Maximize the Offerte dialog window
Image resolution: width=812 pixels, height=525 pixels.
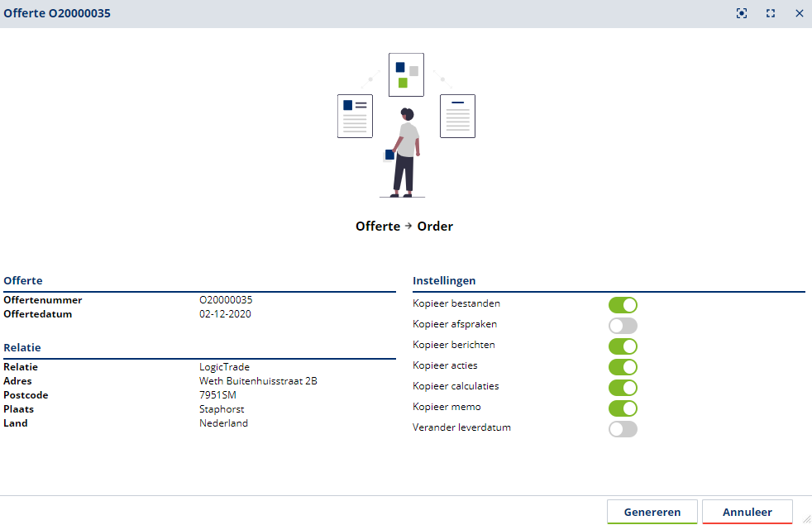click(771, 13)
